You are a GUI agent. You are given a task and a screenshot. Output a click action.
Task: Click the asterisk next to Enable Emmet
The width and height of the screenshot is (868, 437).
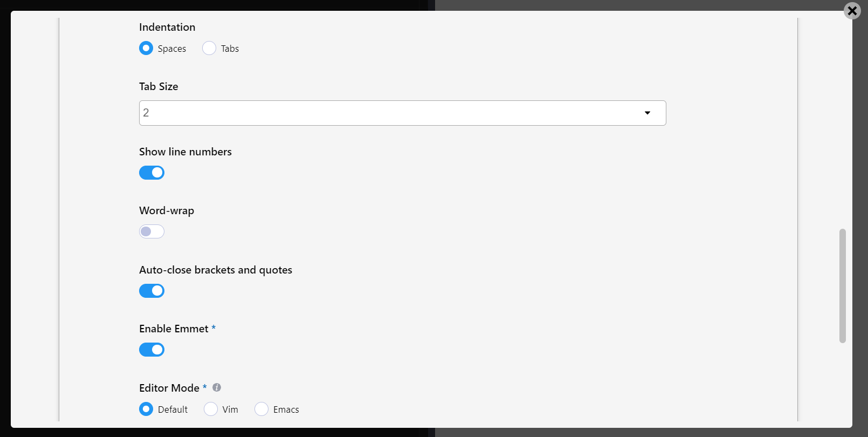pos(213,328)
